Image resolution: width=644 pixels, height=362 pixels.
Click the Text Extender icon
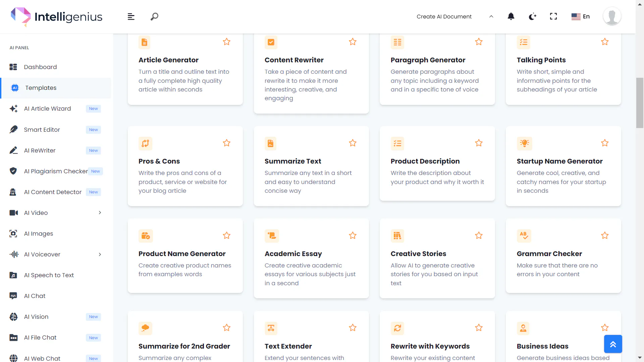click(x=271, y=328)
